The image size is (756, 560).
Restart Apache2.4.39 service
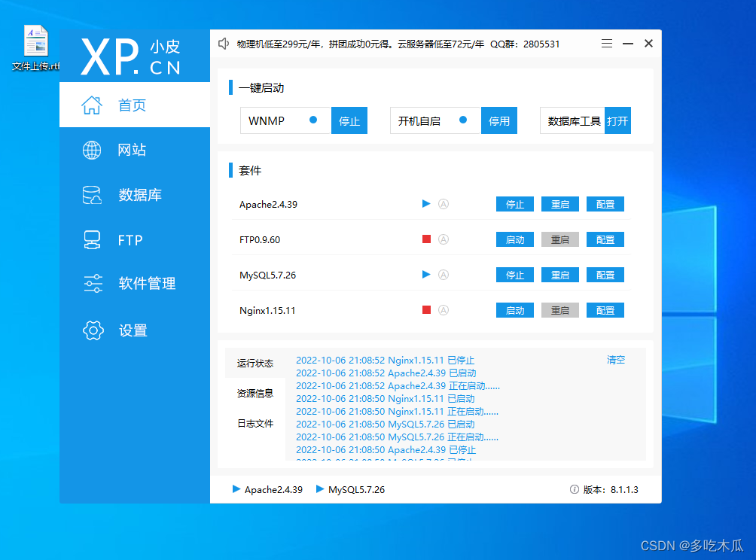point(560,204)
